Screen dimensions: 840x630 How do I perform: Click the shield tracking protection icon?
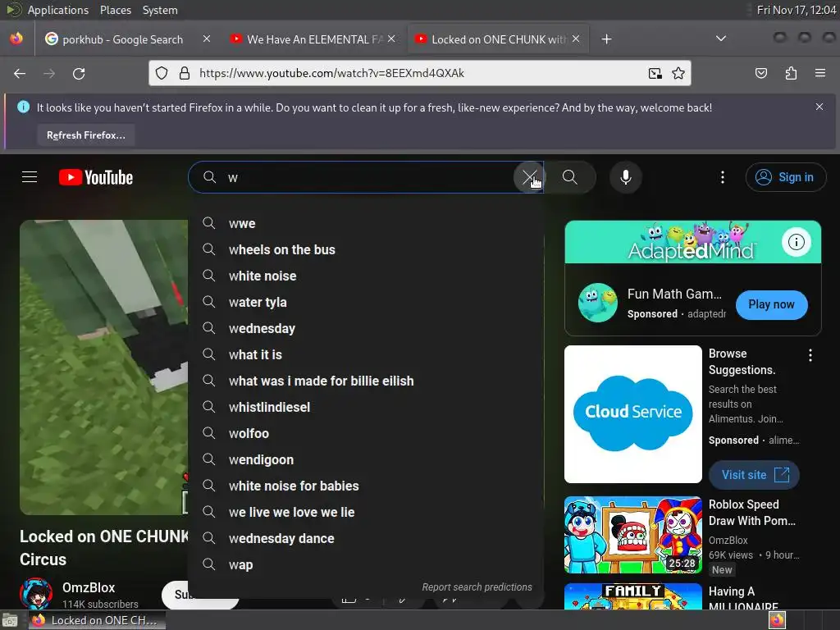(x=162, y=73)
